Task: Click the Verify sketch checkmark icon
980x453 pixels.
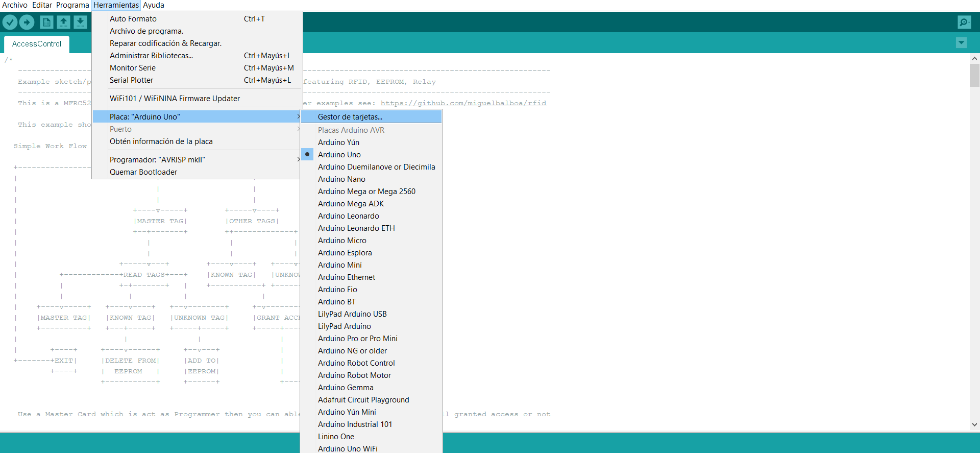Action: pos(10,22)
